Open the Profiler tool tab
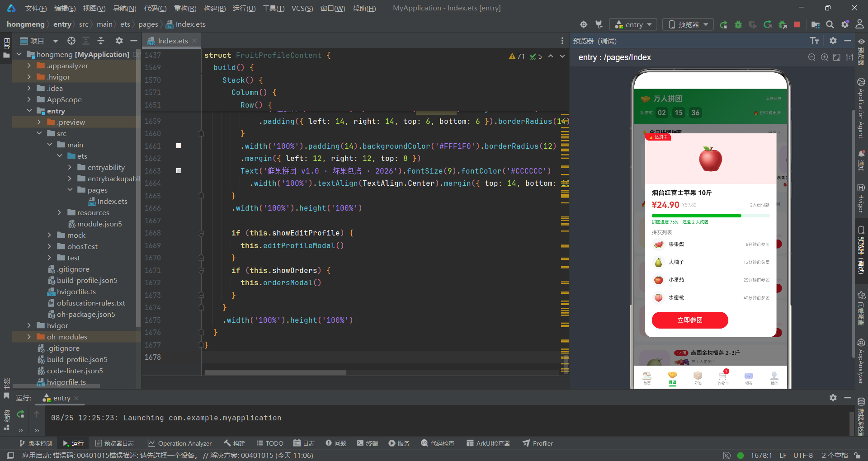Image resolution: width=868 pixels, height=461 pixels. pyautogui.click(x=538, y=443)
